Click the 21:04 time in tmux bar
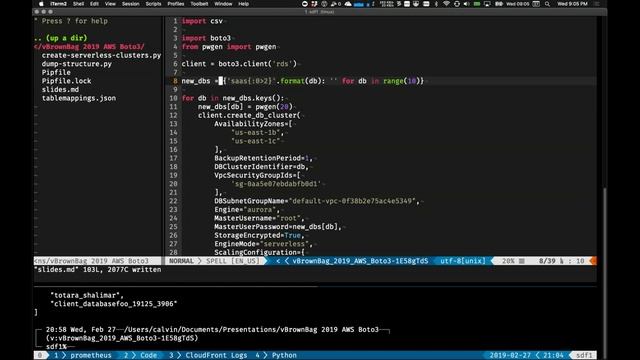Viewport: 640px width, 360px height. [x=553, y=355]
